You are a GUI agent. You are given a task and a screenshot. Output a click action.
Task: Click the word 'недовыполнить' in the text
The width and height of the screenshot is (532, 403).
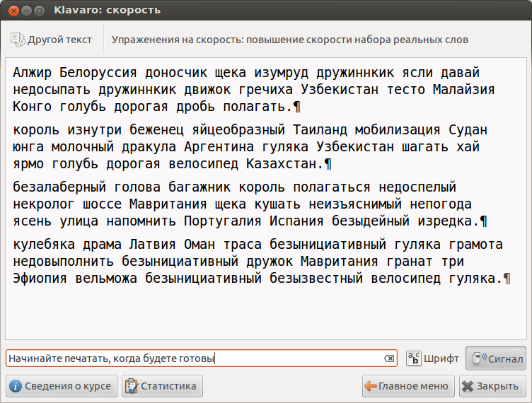point(64,262)
